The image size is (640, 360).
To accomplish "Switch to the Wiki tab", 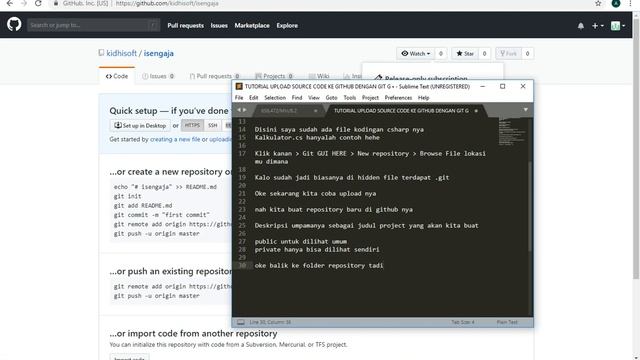I will coord(319,76).
